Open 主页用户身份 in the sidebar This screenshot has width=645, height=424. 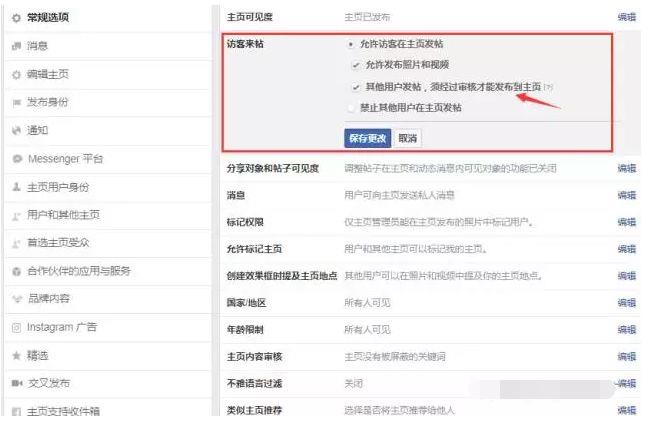pyautogui.click(x=64, y=187)
